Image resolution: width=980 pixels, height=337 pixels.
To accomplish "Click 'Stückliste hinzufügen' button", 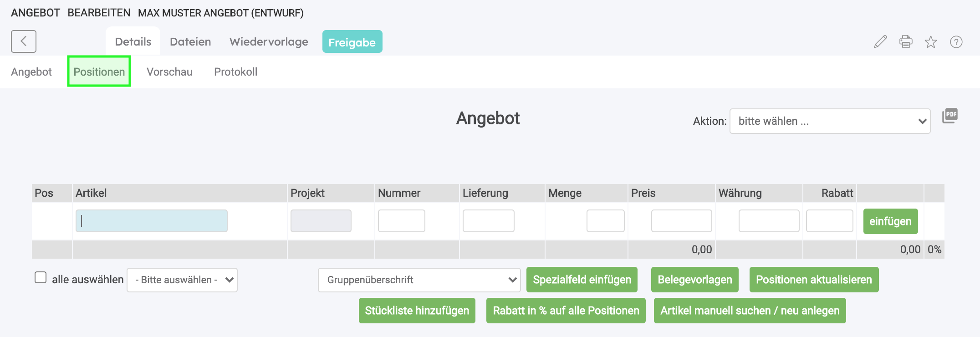I will (417, 311).
